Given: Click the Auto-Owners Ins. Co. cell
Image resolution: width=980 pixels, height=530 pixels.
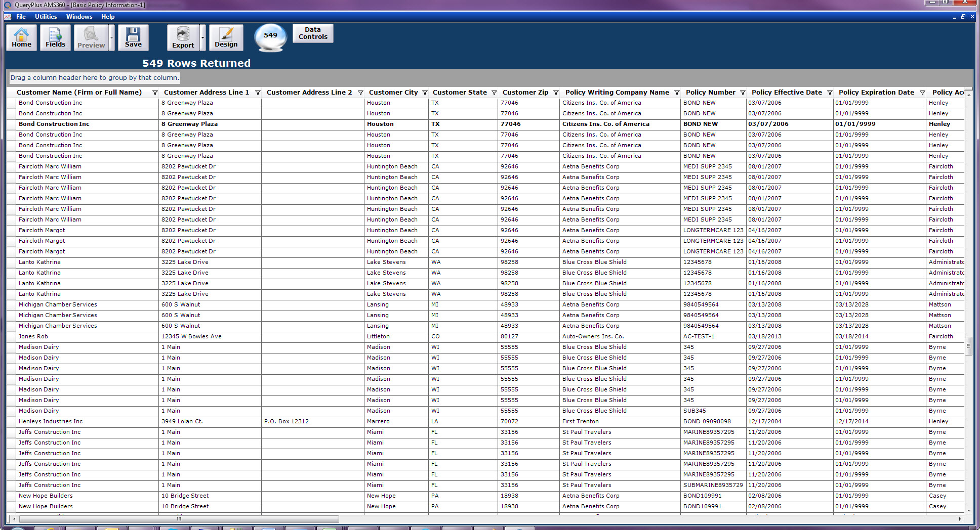Looking at the screenshot, I should [x=620, y=336].
